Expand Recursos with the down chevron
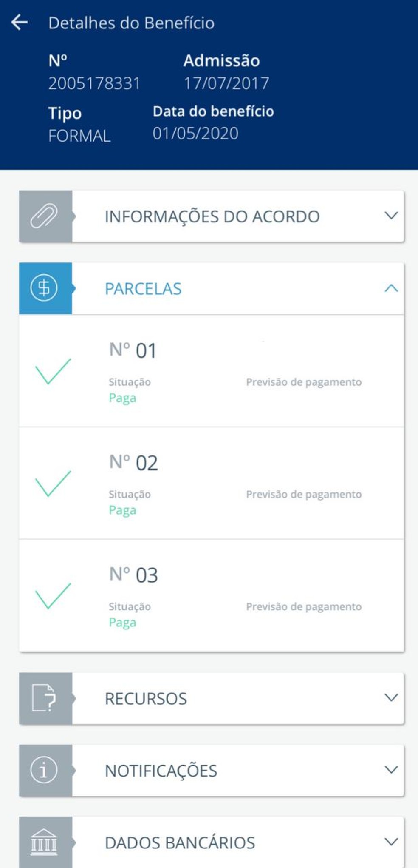This screenshot has width=418, height=868. click(391, 697)
